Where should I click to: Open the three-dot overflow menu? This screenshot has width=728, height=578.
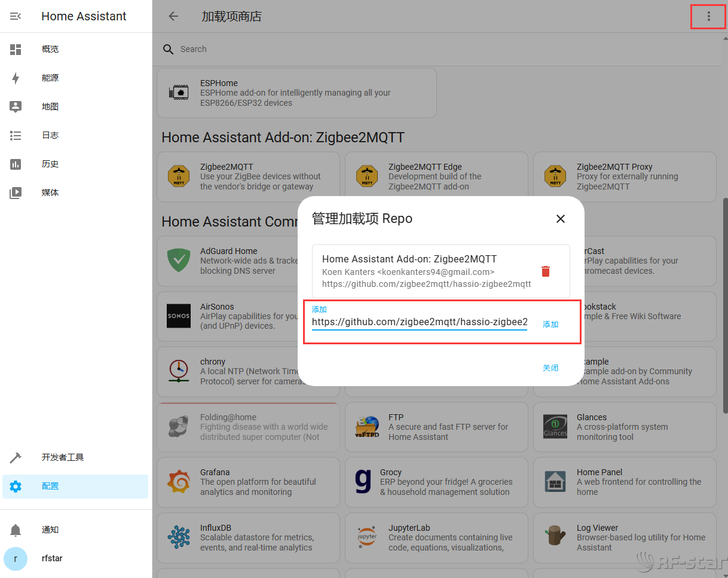(x=708, y=16)
